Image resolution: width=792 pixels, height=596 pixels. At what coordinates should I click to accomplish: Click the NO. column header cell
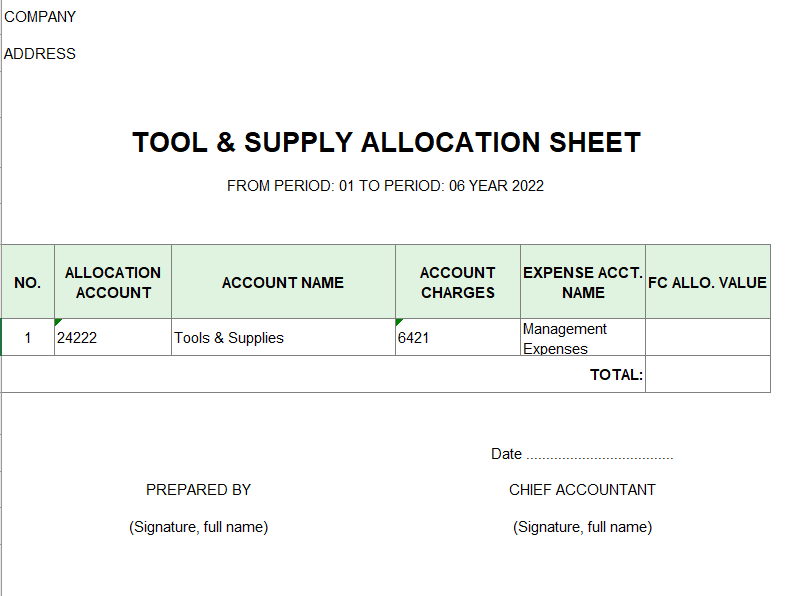click(28, 283)
